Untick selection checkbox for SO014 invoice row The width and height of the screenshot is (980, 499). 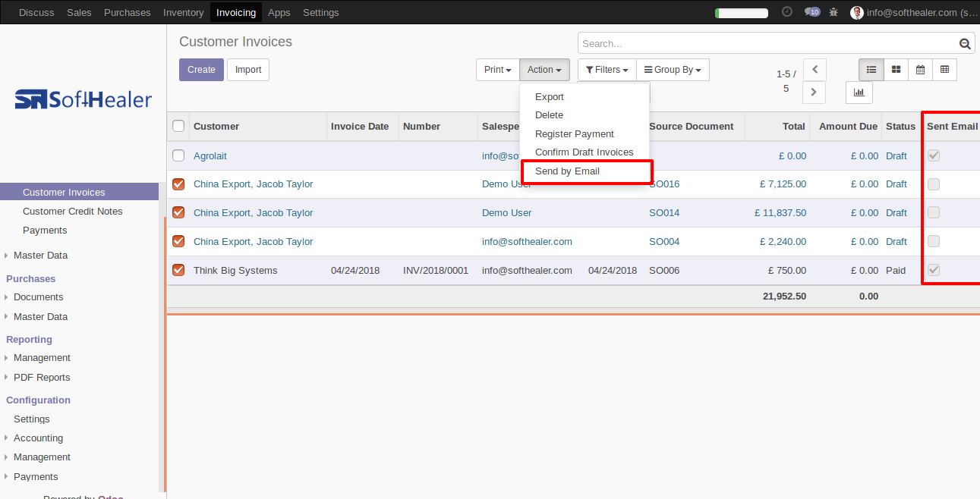coord(178,212)
